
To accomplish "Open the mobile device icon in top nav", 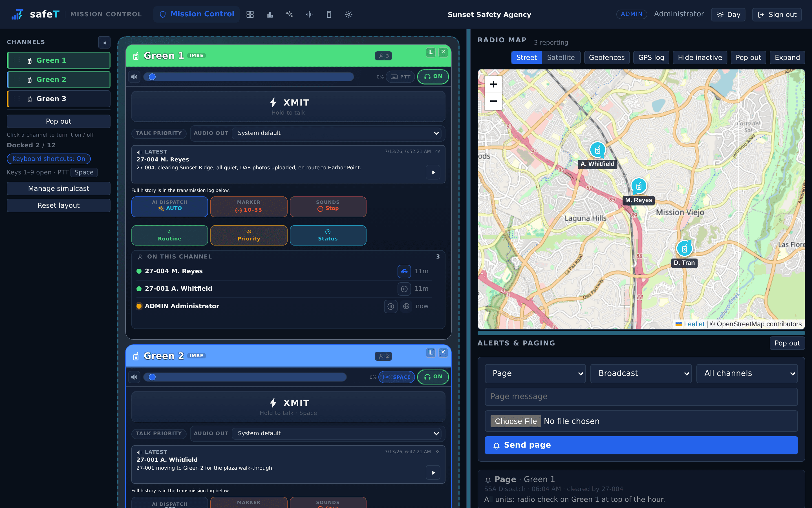I will pos(329,14).
